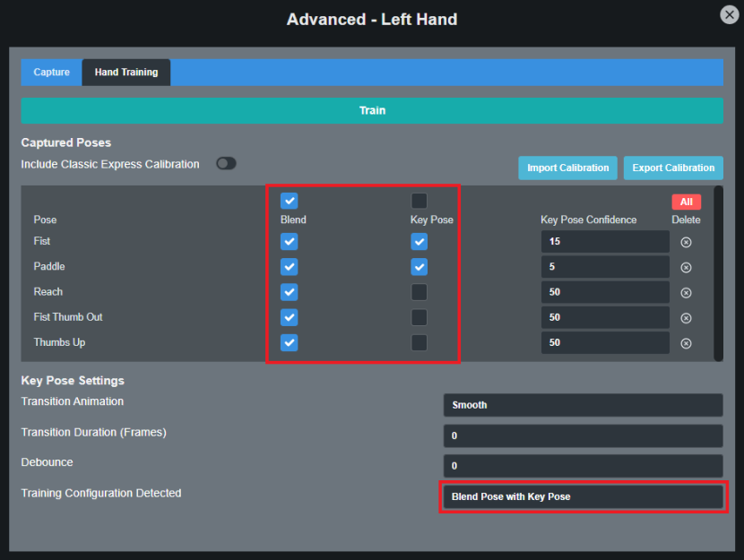Viewport: 744px width, 560px height.
Task: Uncheck Blend for Fist Thumb Out pose
Action: pyautogui.click(x=289, y=317)
